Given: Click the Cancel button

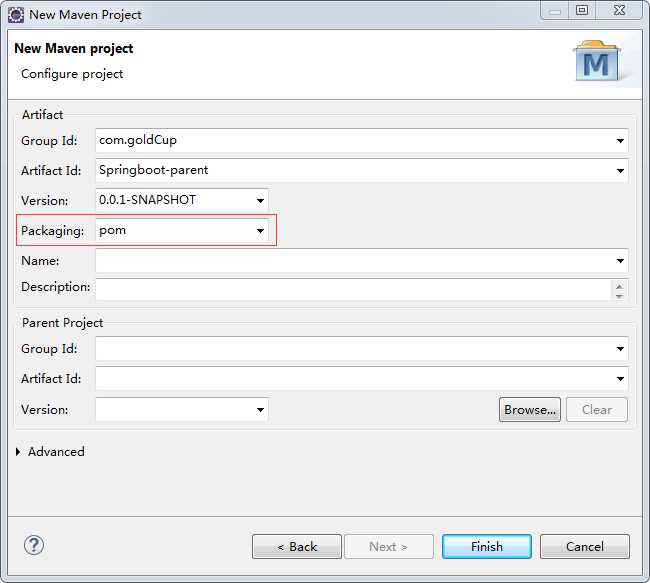Looking at the screenshot, I should 585,547.
